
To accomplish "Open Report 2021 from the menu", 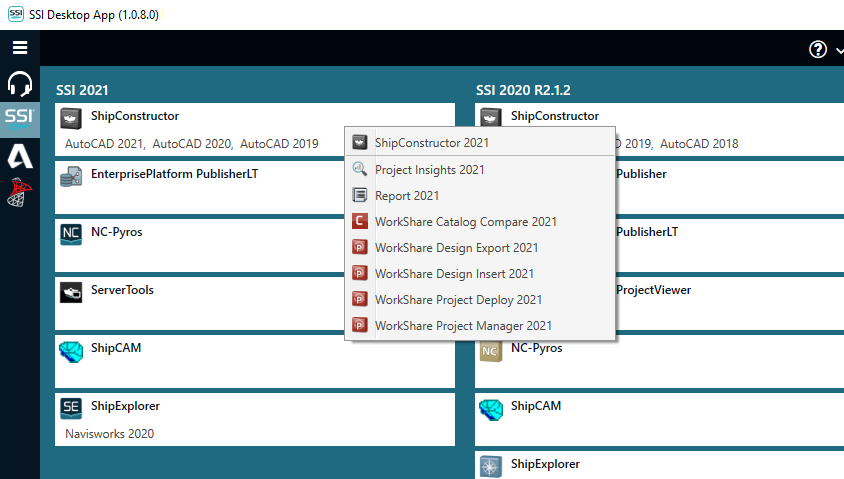I will click(480, 195).
